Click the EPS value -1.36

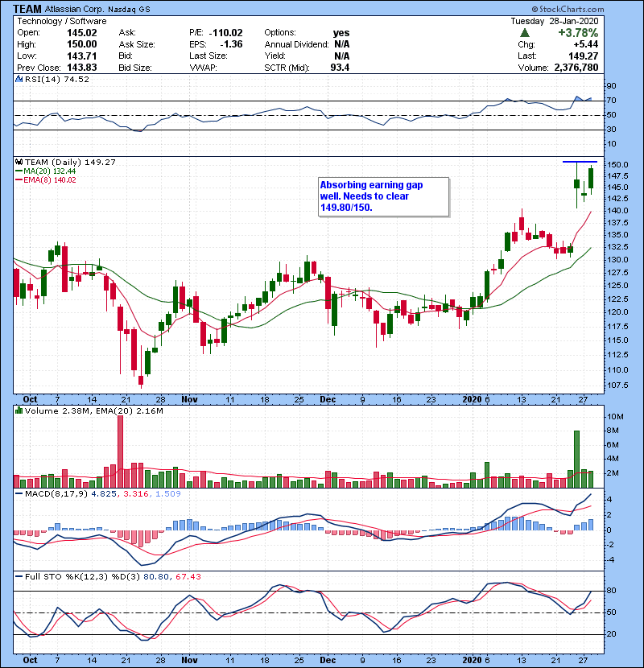point(231,44)
